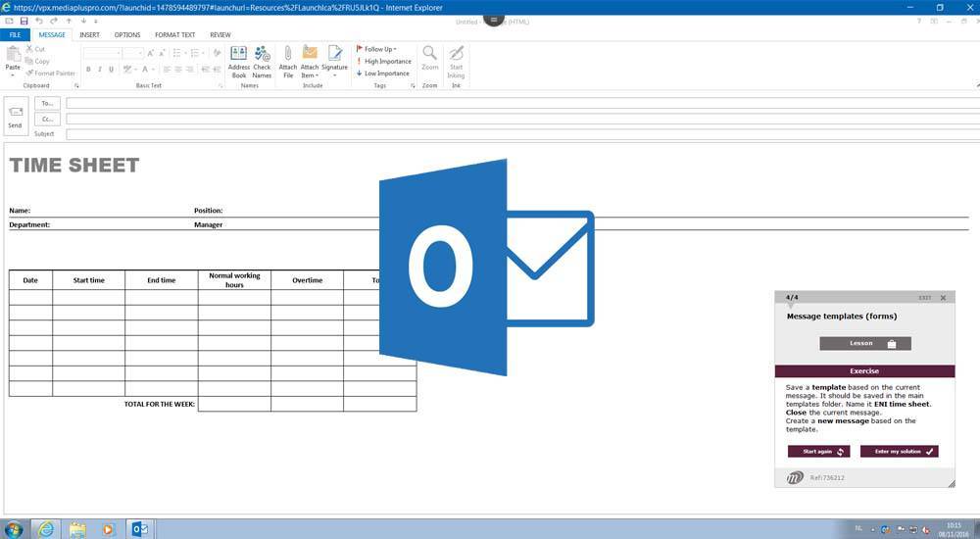The width and height of the screenshot is (980, 539).
Task: Open Outlook from the Windows taskbar
Action: pyautogui.click(x=139, y=529)
